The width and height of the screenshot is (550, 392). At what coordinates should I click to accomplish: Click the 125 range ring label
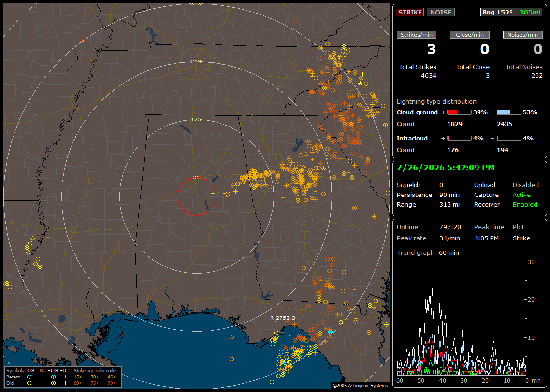tap(196, 119)
